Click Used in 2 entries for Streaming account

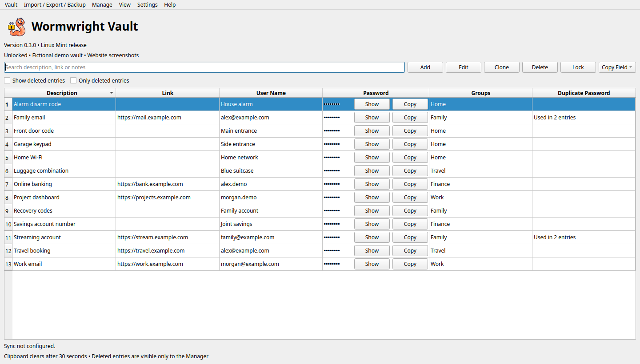point(584,237)
